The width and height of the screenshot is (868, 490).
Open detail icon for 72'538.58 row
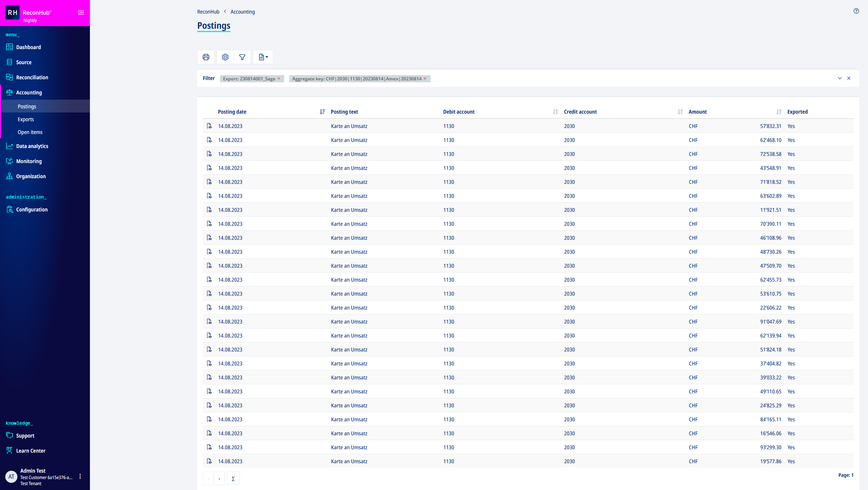(209, 154)
